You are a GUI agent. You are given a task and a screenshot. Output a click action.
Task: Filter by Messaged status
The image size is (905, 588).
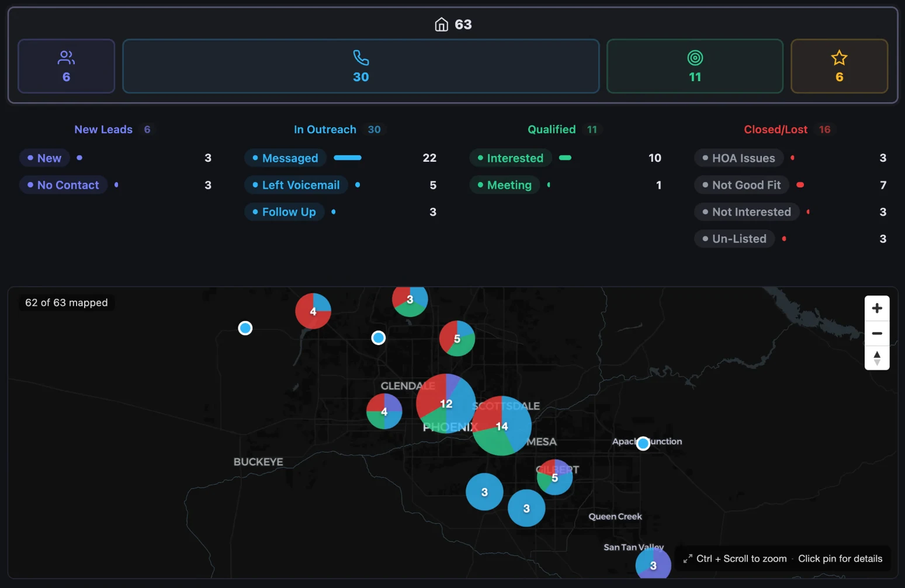tap(285, 158)
